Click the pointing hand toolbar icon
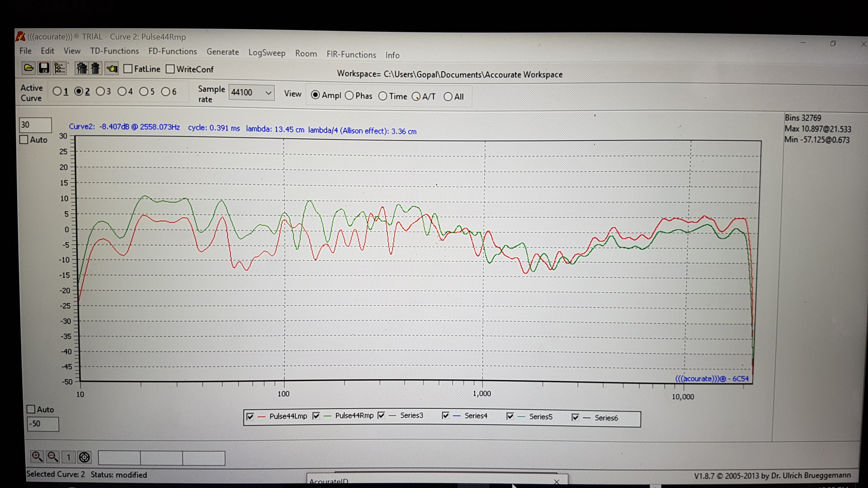This screenshot has width=868, height=488. click(112, 69)
